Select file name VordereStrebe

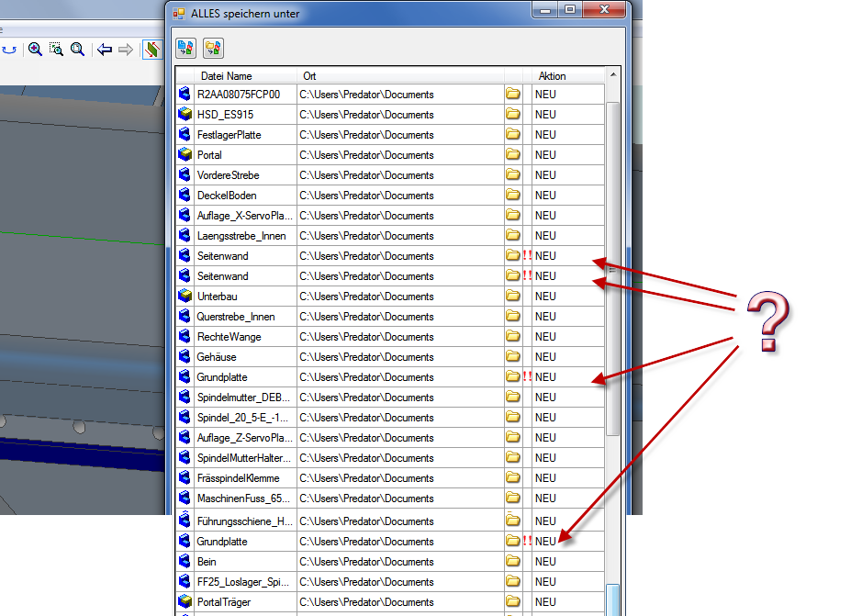point(229,175)
